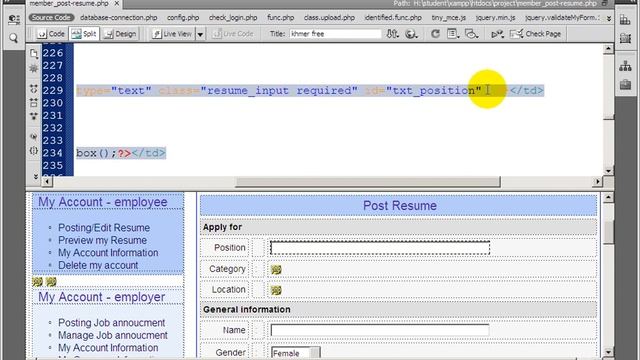Click the Post Resume heading in design view

tap(400, 206)
